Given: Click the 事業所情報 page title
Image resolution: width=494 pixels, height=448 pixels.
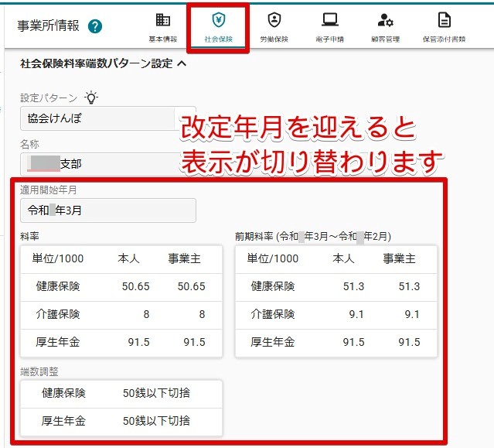Looking at the screenshot, I should [x=48, y=26].
